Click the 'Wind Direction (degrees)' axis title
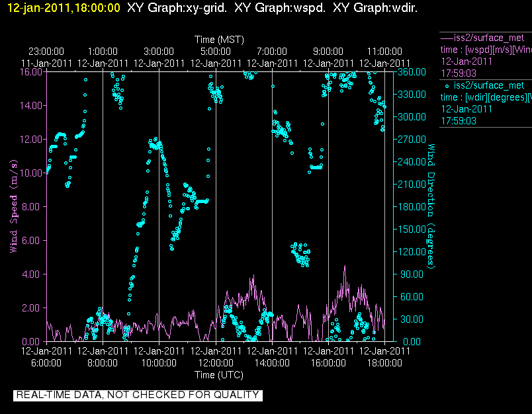The image size is (532, 414). click(431, 206)
